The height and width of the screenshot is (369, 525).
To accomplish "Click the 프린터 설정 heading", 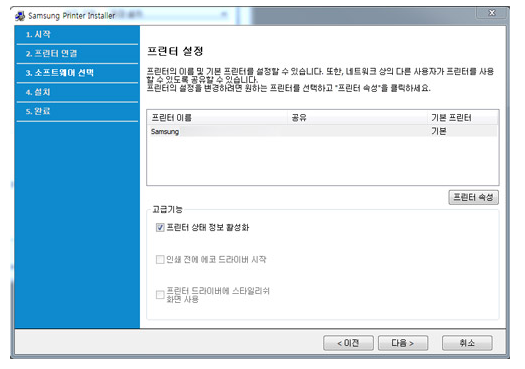I will (x=175, y=51).
